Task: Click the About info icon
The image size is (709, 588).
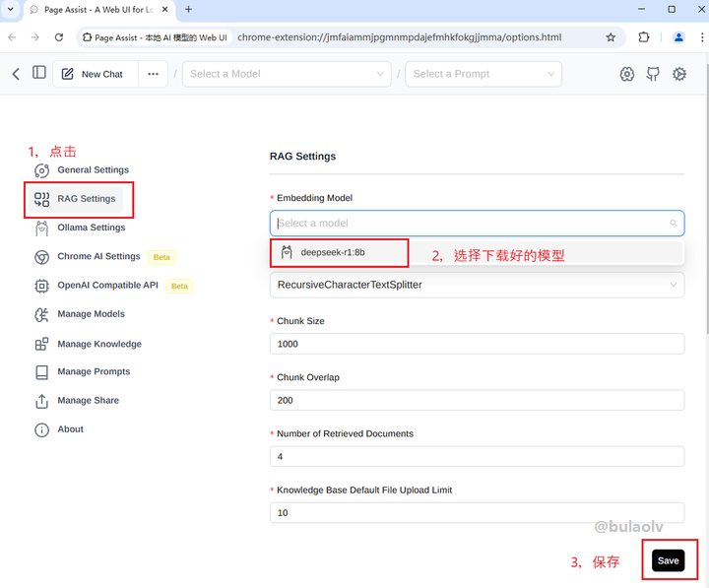Action: (x=41, y=429)
